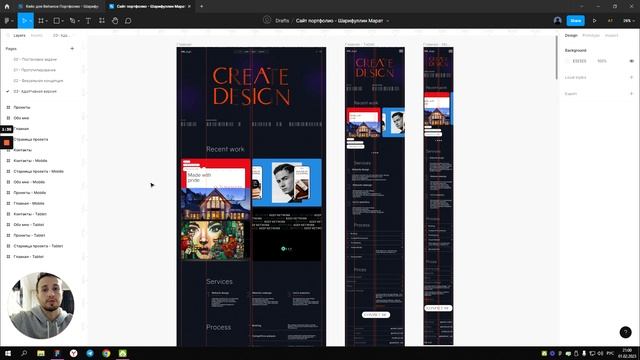Screen dimensions: 640x360
Task: Open a new Figma tab
Action: pyautogui.click(x=202, y=6)
